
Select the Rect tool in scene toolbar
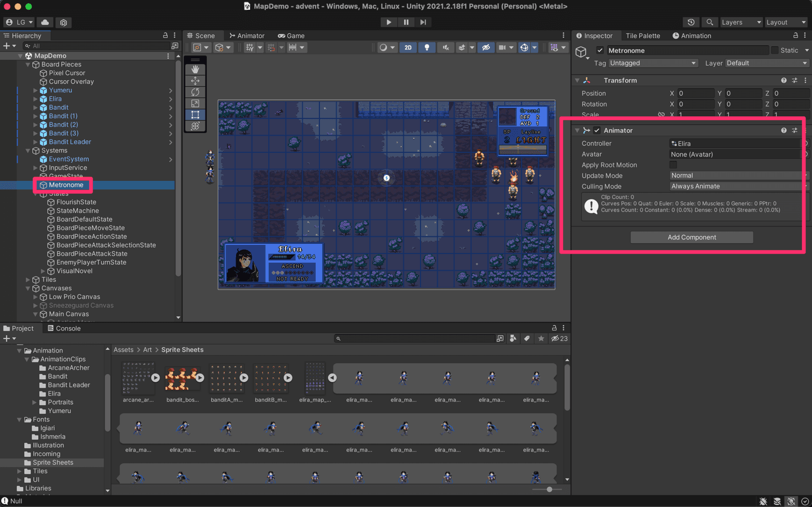tap(195, 115)
